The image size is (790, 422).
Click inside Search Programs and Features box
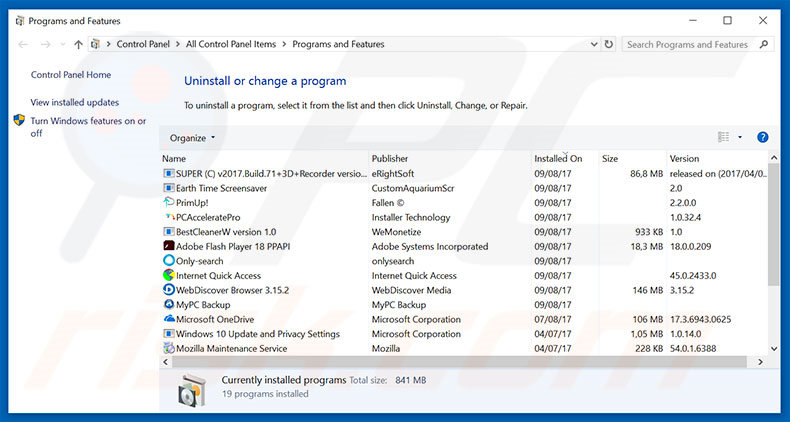(687, 44)
